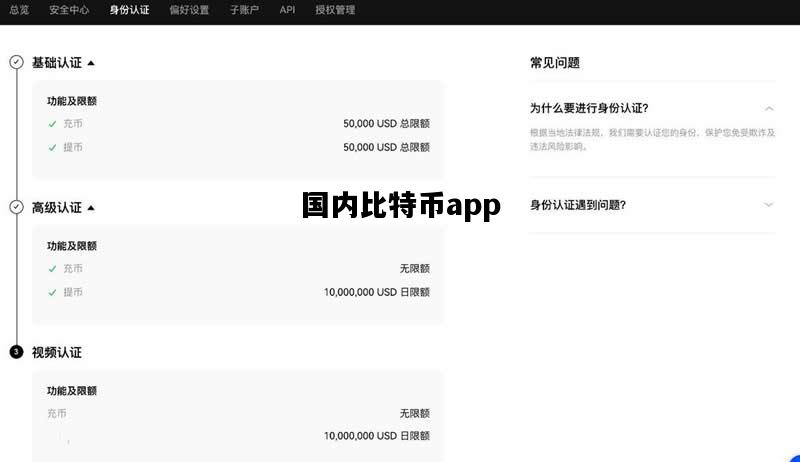Image resolution: width=800 pixels, height=462 pixels.
Task: Click the 基础认证 completed step circle
Action: pos(16,62)
